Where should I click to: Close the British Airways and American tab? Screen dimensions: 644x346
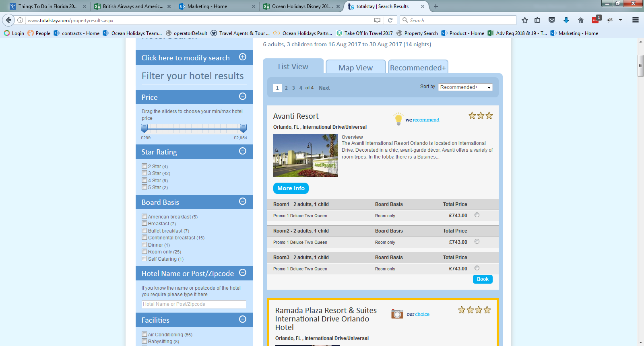169,6
